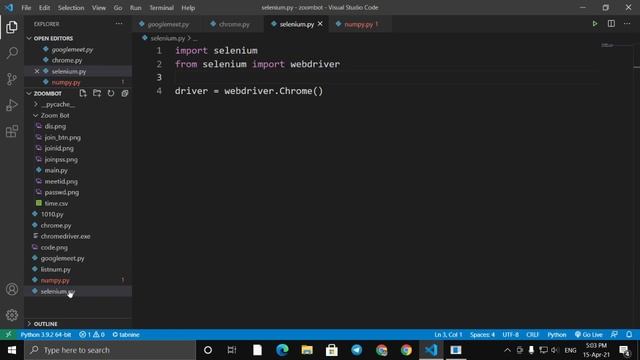Image resolution: width=640 pixels, height=360 pixels.
Task: Open Explorer Views and More Actions ellipsis
Action: tap(119, 24)
